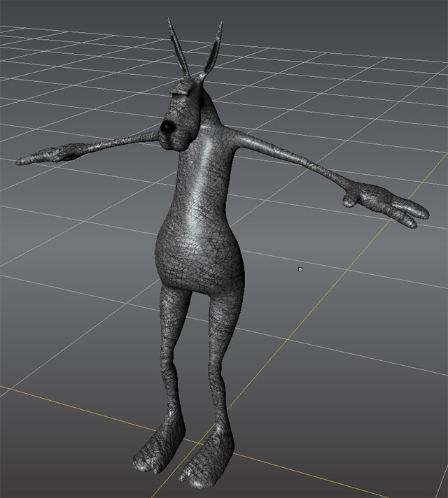The width and height of the screenshot is (448, 498).
Task: Click the character's forehead brow ridge
Action: (x=181, y=90)
